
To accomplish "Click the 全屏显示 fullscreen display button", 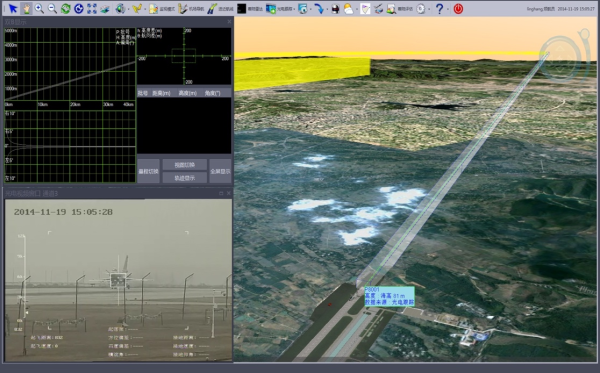I will 220,171.
